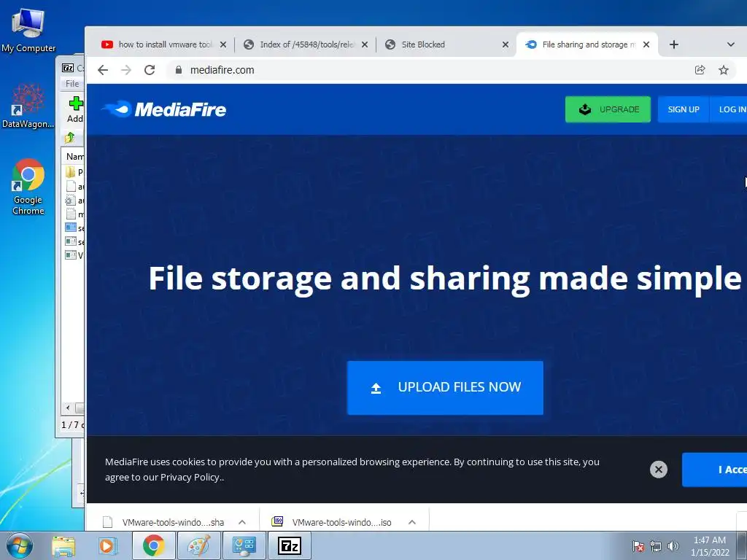Click the network tray icon
The width and height of the screenshot is (747, 560).
(x=656, y=546)
